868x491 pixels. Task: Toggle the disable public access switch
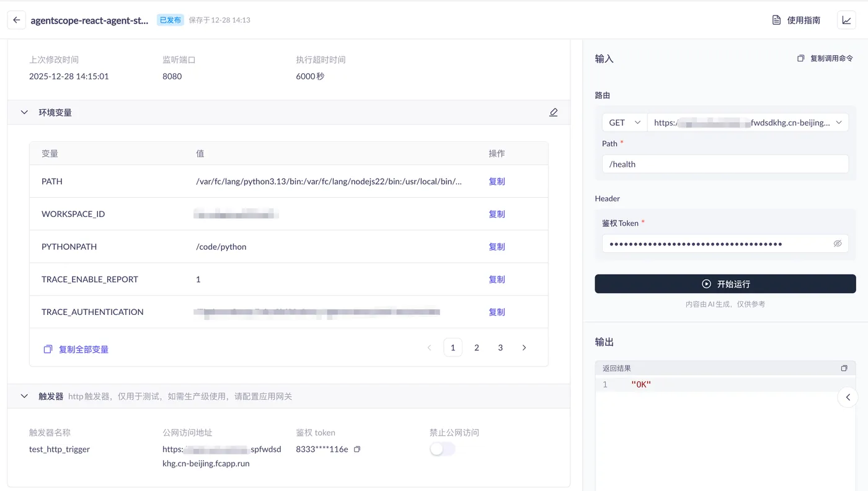click(443, 449)
